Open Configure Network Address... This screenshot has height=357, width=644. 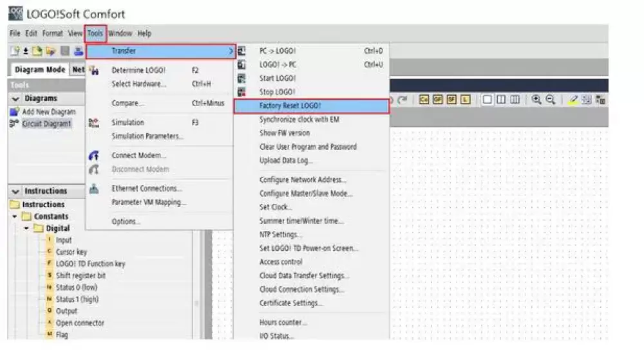[x=312, y=179]
